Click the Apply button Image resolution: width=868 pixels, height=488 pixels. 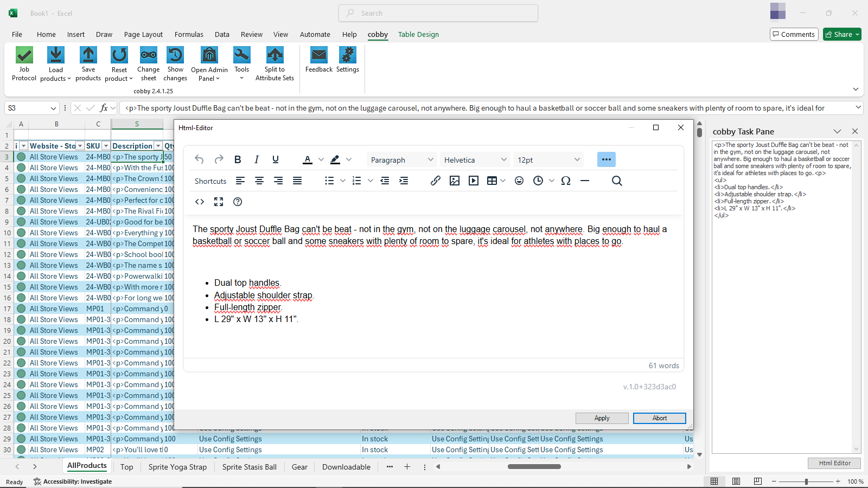tap(602, 418)
